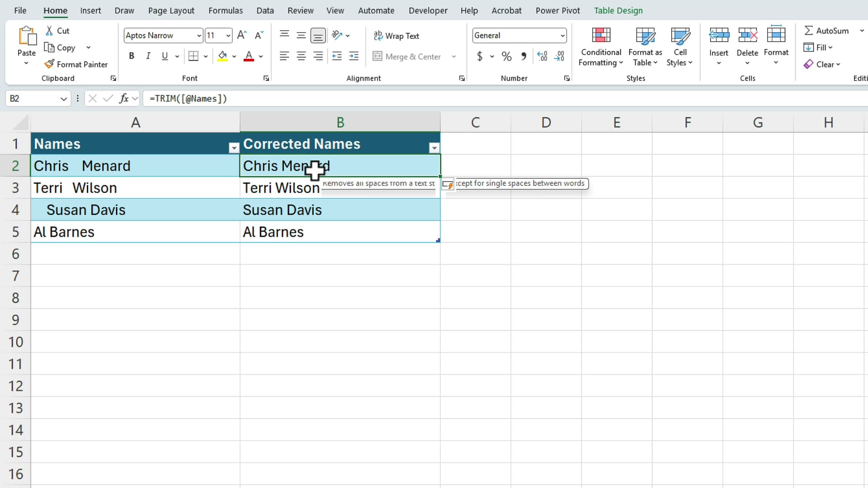
Task: Expand the Number Format General dropdown
Action: (x=561, y=35)
